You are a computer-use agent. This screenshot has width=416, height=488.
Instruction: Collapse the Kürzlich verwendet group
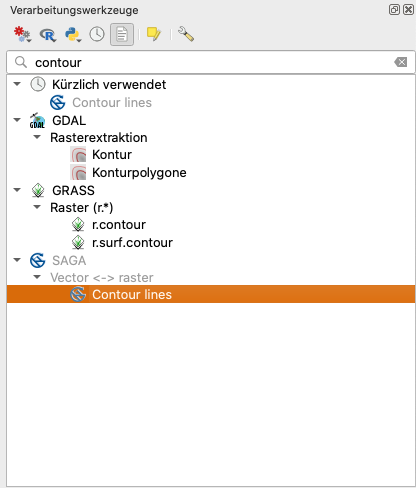(x=17, y=84)
